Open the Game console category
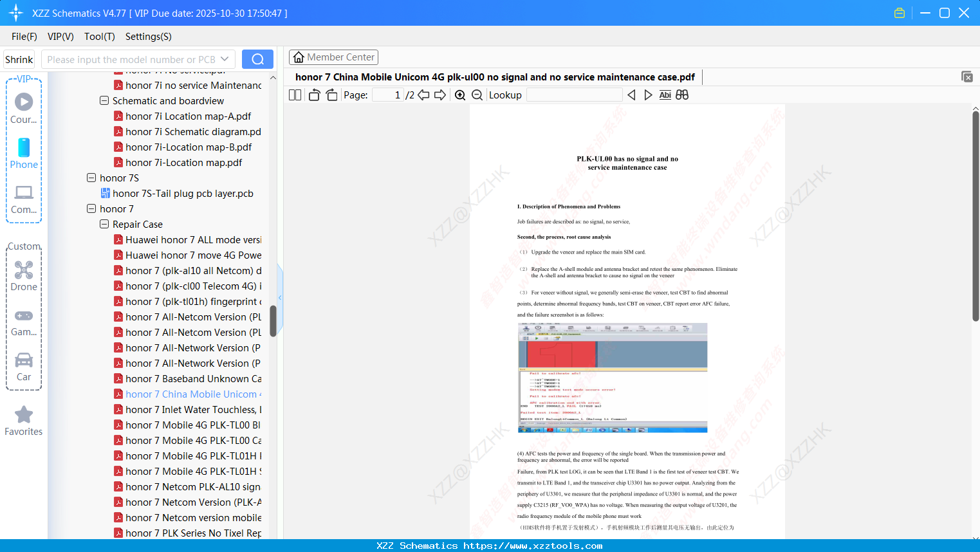The height and width of the screenshot is (552, 980). [24, 322]
